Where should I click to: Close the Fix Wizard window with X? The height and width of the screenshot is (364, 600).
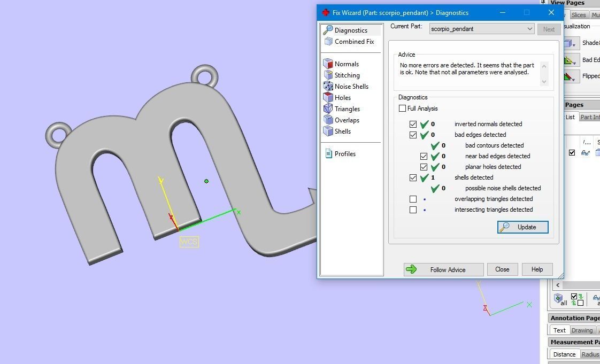pos(551,13)
